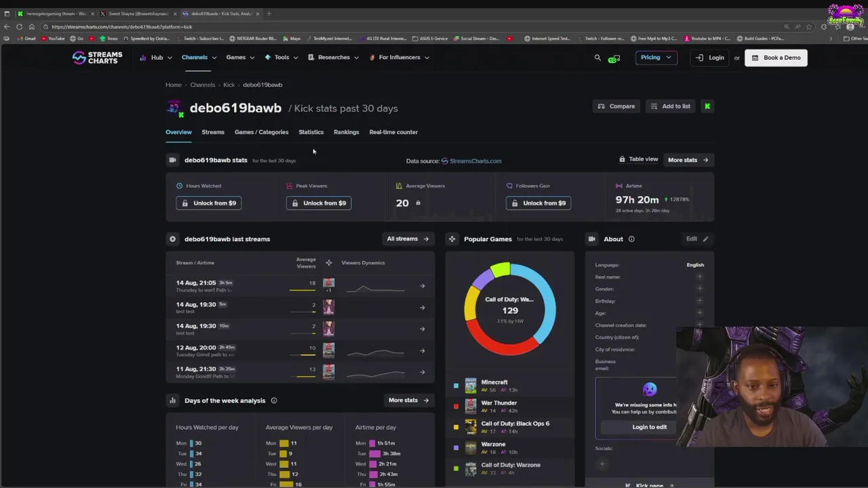Click the green Kick platform icon beside Add to list
868x488 pixels.
click(x=707, y=106)
